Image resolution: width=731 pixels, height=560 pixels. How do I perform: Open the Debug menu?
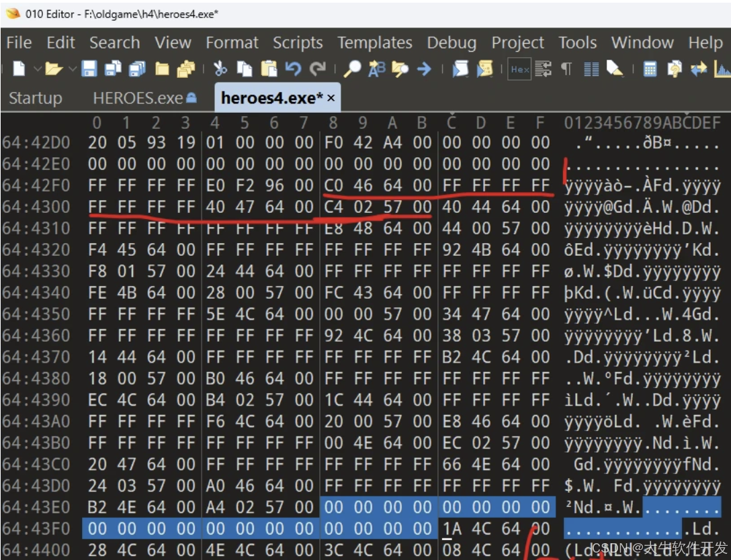(451, 42)
